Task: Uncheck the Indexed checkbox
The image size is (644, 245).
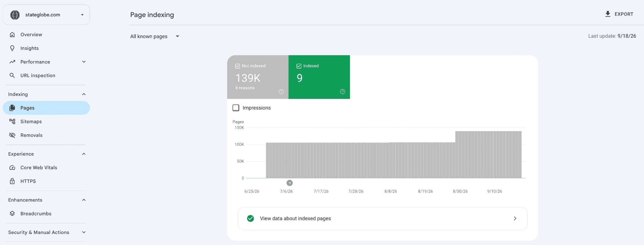Action: coord(299,66)
